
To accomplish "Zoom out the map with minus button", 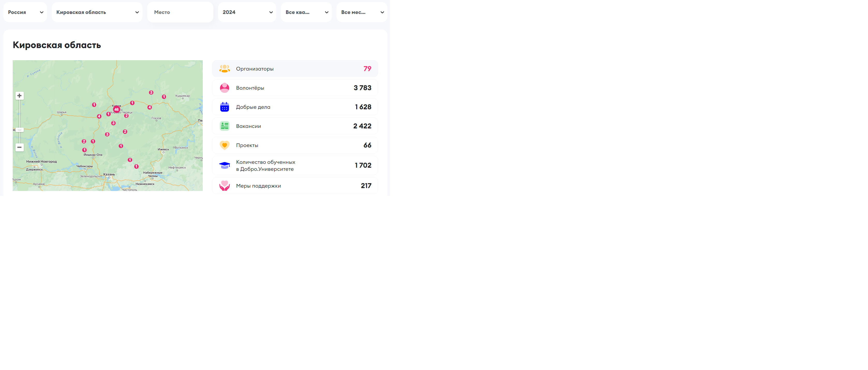I will (x=20, y=148).
